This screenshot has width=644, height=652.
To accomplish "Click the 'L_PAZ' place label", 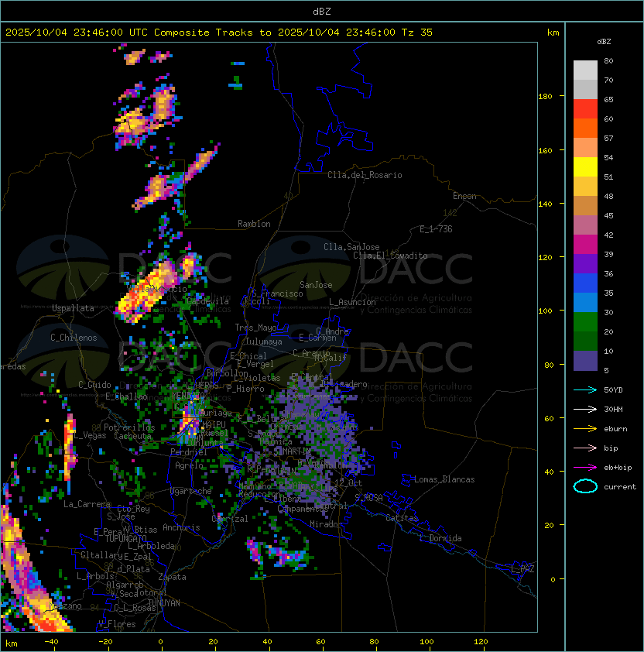I will (x=522, y=569).
